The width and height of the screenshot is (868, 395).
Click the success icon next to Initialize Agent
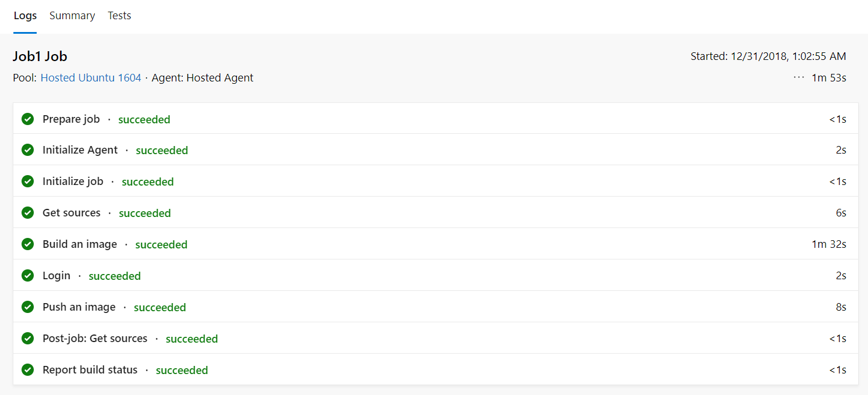coord(27,150)
